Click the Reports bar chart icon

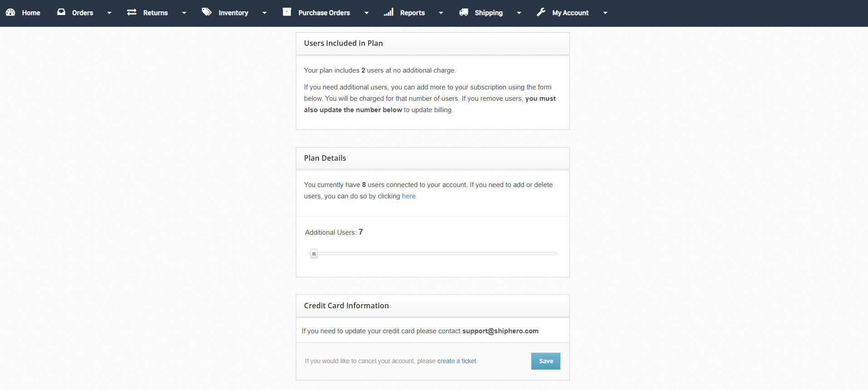coord(389,12)
